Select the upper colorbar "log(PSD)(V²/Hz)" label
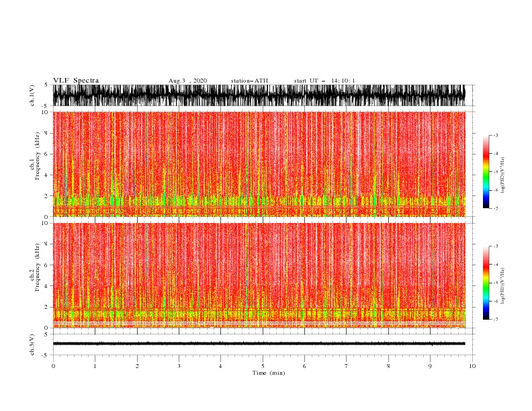The height and width of the screenshot is (411, 532). coord(502,175)
